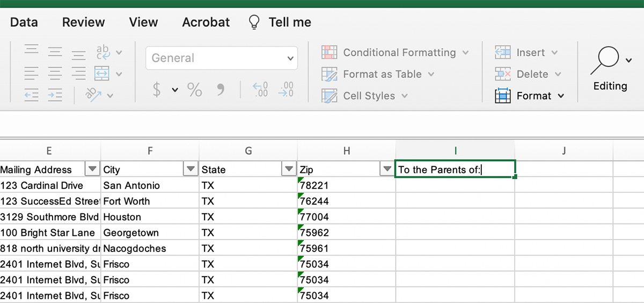This screenshot has width=644, height=303.
Task: Expand the Conditional Formatting dropdown arrow
Action: pyautogui.click(x=465, y=53)
